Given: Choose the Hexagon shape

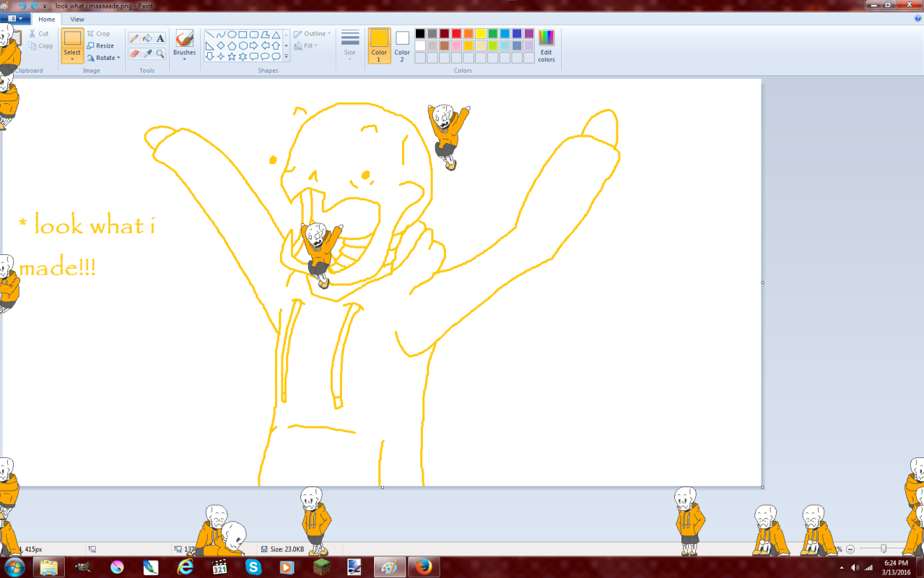Looking at the screenshot, I should tap(243, 46).
